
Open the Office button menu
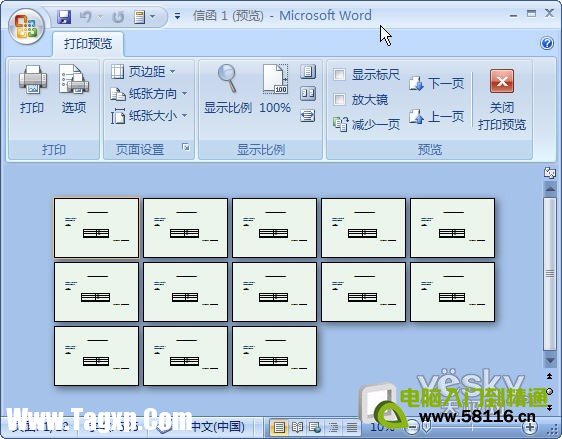tap(26, 27)
